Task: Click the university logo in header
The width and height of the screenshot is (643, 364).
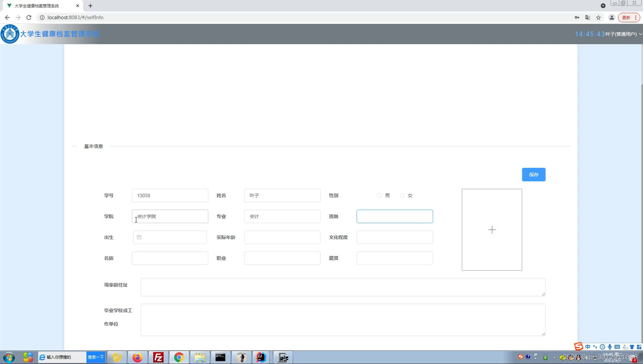Action: coord(10,34)
